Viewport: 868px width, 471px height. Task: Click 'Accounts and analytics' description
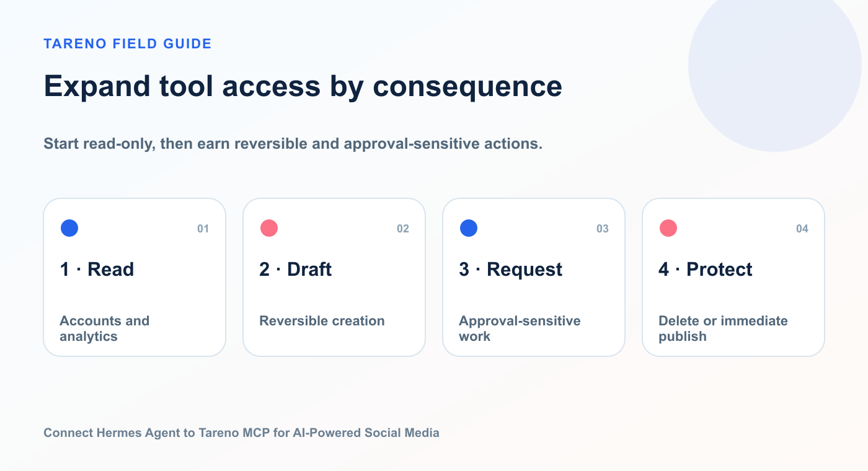(x=105, y=328)
